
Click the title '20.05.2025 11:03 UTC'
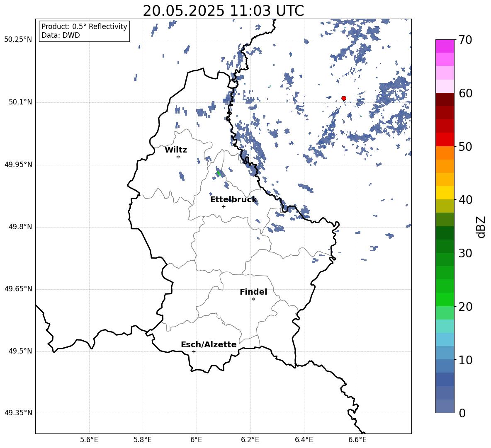point(223,11)
